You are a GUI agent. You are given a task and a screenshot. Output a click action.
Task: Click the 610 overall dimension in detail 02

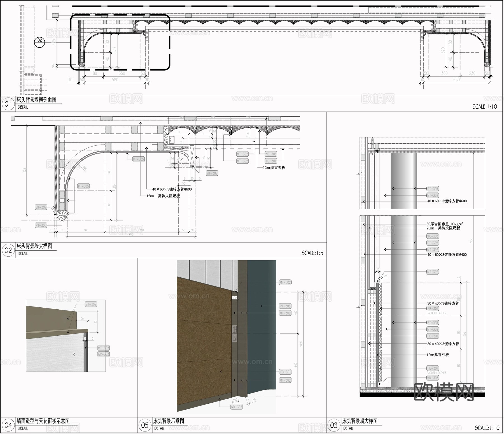pyautogui.click(x=131, y=234)
